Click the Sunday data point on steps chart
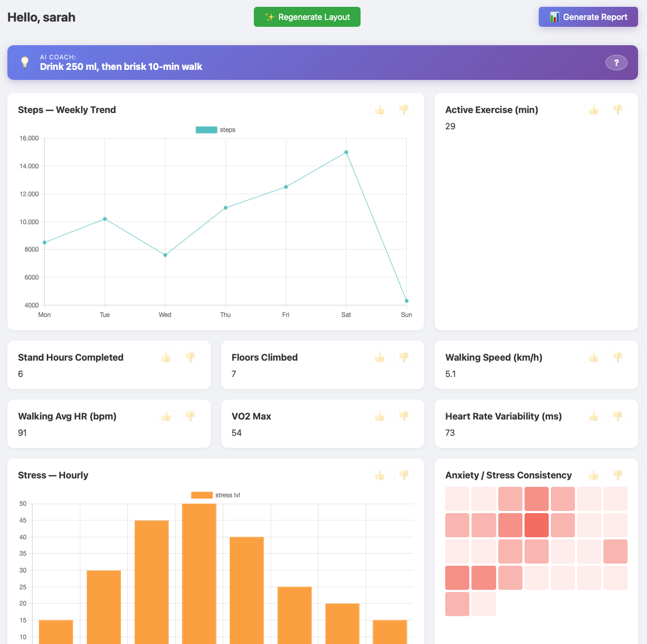 tap(407, 301)
